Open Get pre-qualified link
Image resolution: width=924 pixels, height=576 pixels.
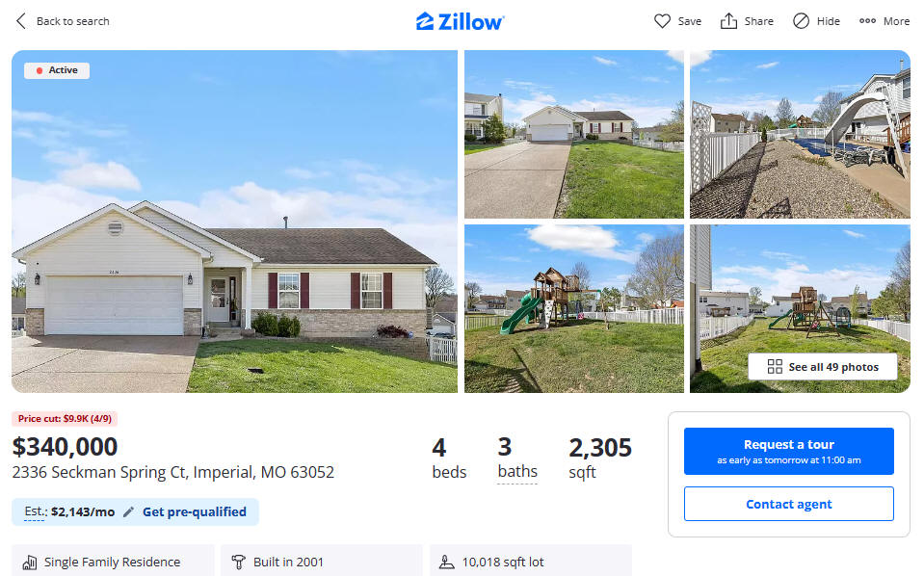[x=195, y=511]
